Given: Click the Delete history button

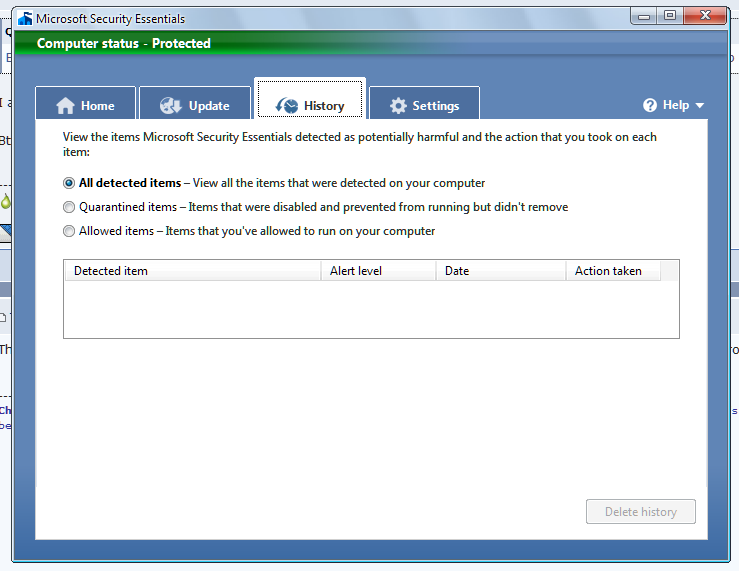Looking at the screenshot, I should coord(641,512).
